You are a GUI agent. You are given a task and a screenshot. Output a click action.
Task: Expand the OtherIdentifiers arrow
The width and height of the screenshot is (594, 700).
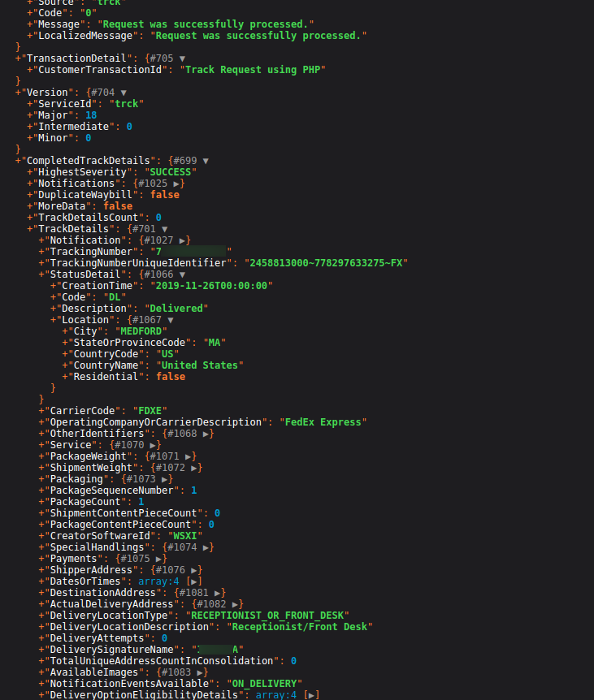208,434
